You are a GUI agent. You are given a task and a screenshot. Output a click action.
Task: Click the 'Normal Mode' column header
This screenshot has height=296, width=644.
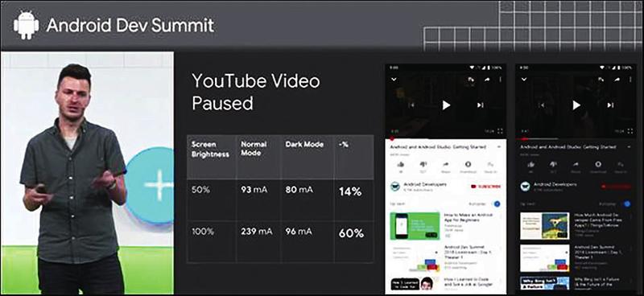(254, 149)
